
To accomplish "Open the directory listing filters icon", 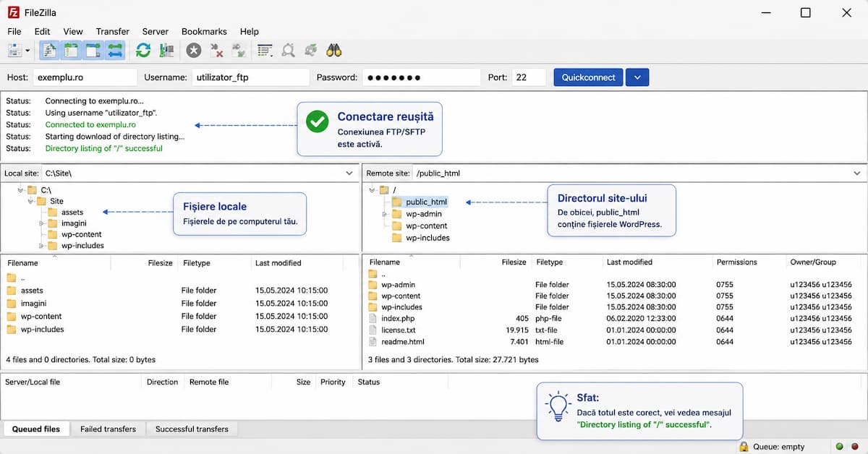I will 265,50.
